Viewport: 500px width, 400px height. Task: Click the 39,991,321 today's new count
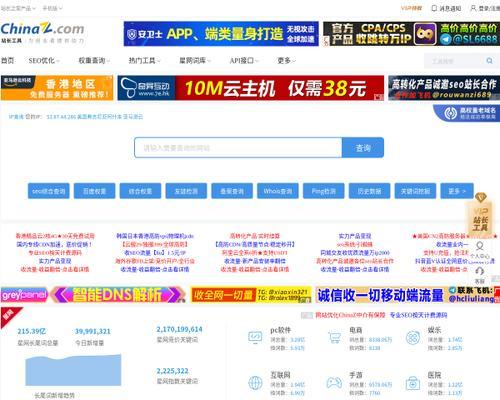[93, 331]
